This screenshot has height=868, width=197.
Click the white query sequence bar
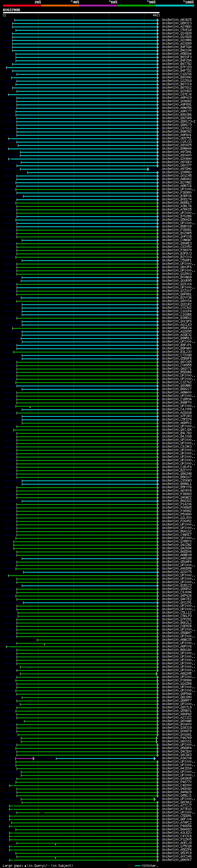81,12
